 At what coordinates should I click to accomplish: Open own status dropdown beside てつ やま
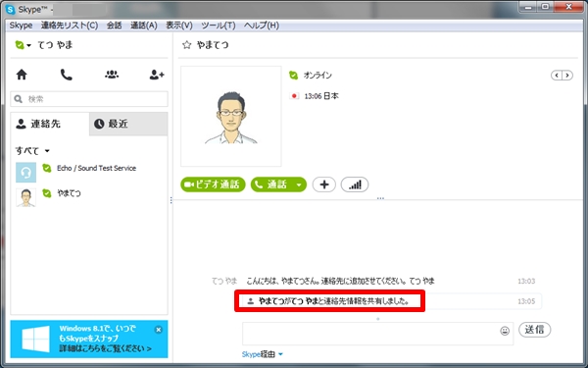tap(23, 45)
